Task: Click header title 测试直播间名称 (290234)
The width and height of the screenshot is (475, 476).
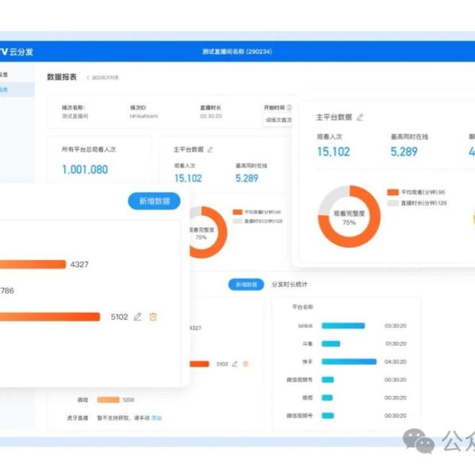Action: [237, 52]
